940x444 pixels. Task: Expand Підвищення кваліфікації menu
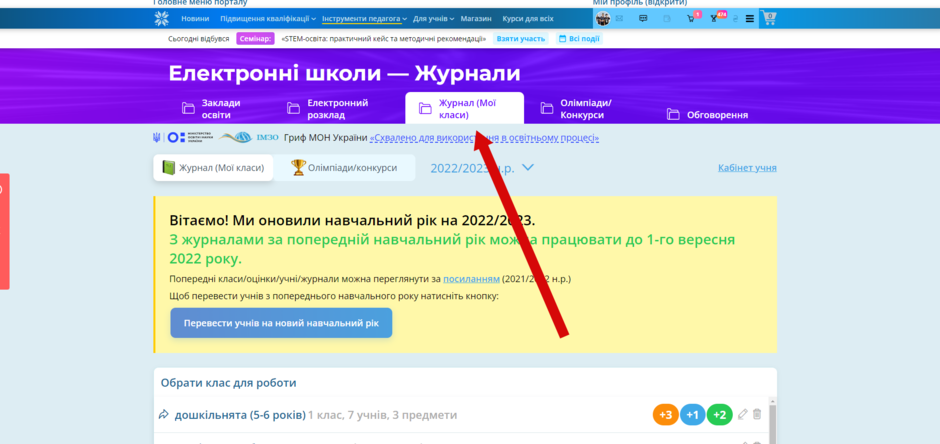click(268, 19)
